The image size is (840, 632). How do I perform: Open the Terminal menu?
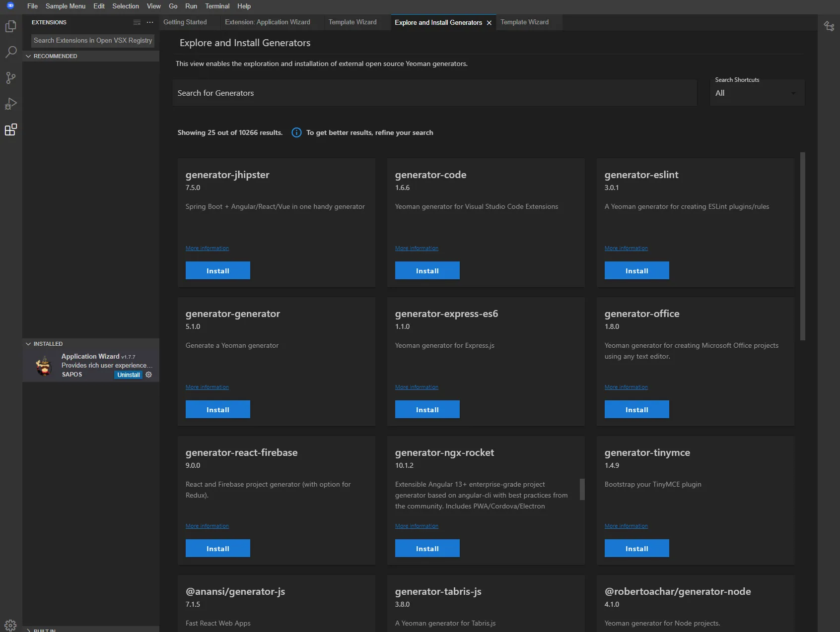217,6
